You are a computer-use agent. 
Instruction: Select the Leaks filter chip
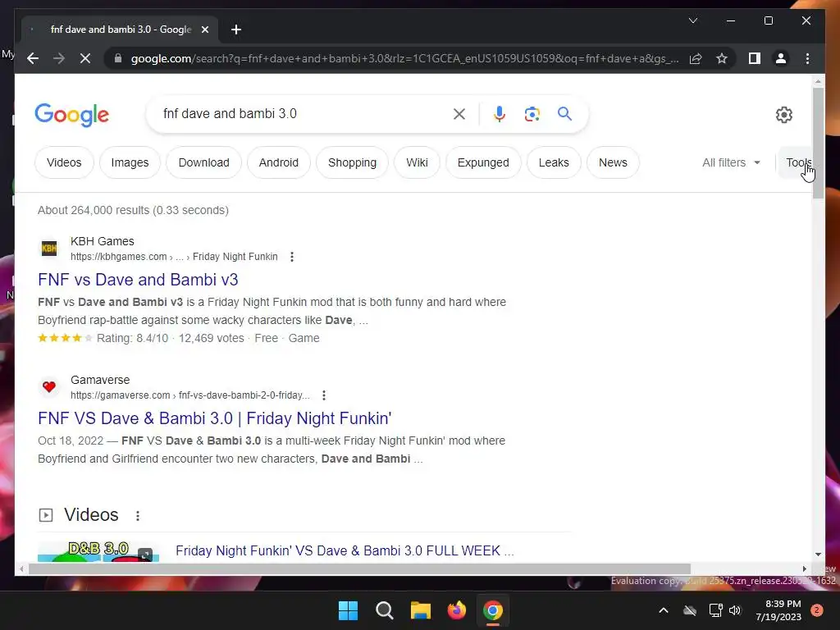(554, 162)
